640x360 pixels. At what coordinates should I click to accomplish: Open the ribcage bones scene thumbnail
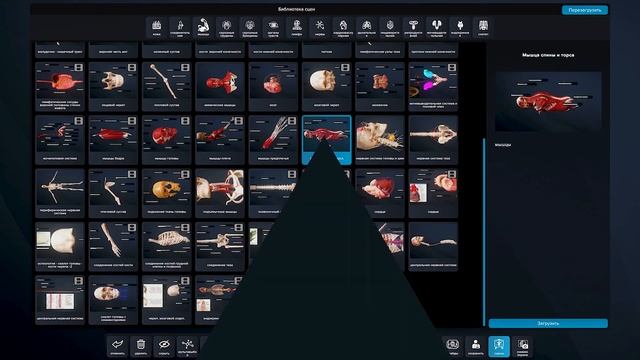point(167,247)
